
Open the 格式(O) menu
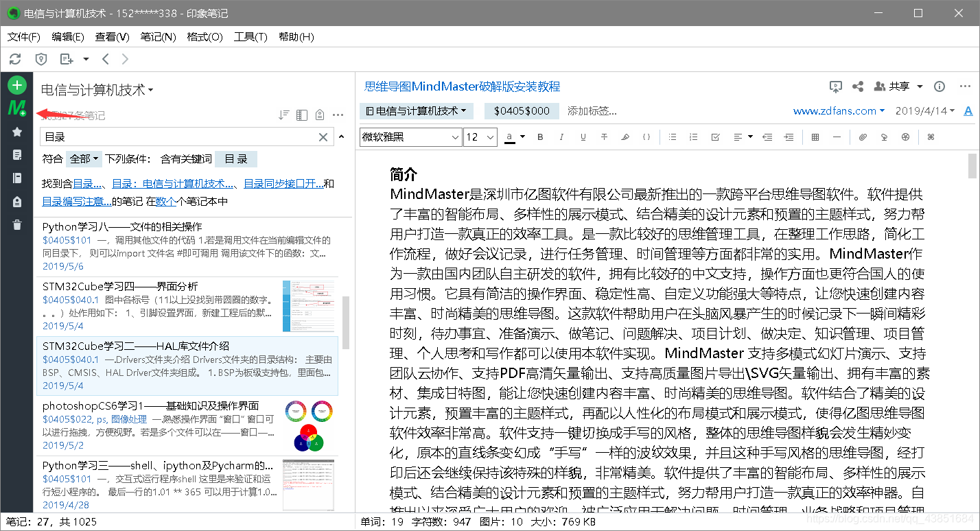tap(205, 36)
